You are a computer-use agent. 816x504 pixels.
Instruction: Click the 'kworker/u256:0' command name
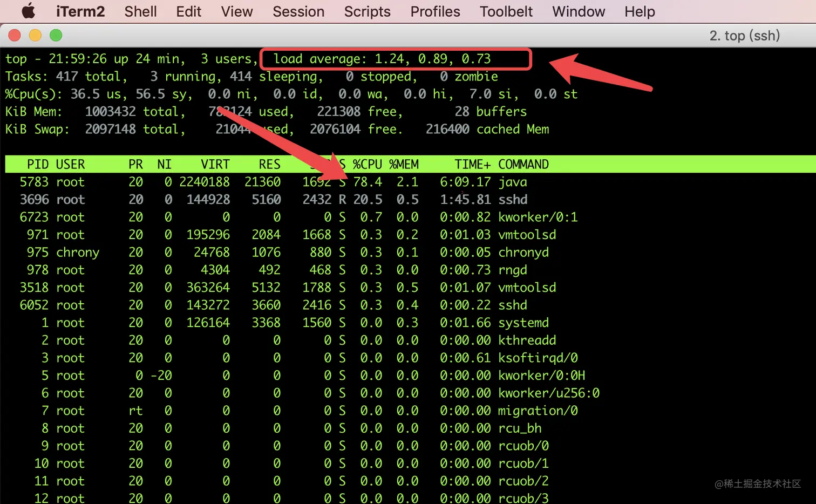pos(549,393)
